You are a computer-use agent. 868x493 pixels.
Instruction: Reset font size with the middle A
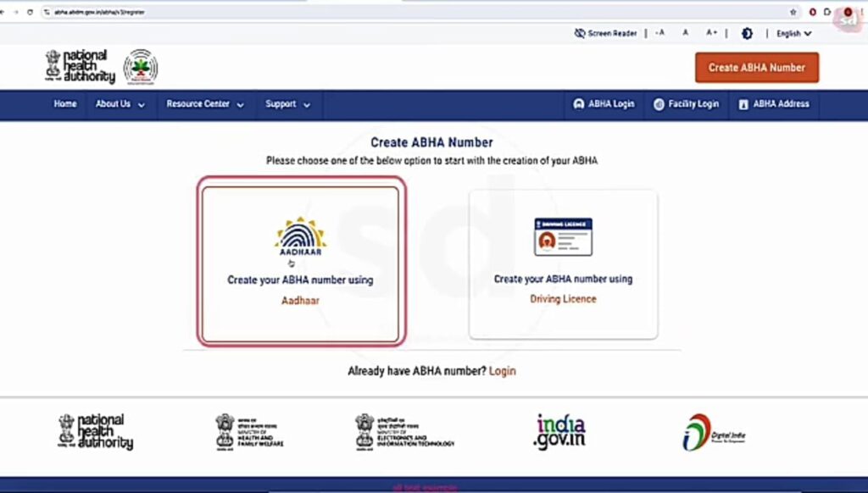[x=685, y=33]
